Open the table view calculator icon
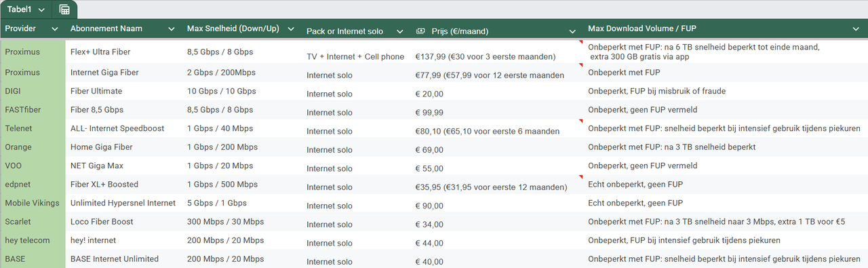The height and width of the screenshot is (268, 868). click(64, 9)
